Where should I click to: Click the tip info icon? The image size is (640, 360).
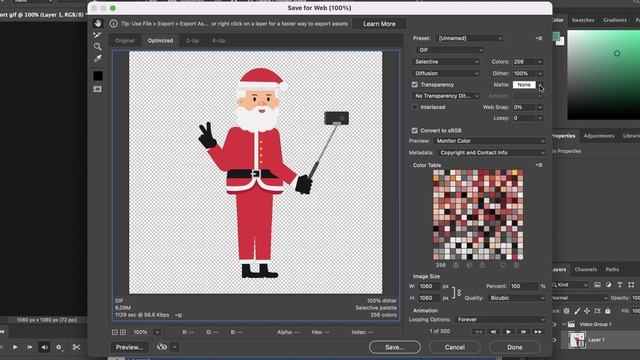coord(113,24)
